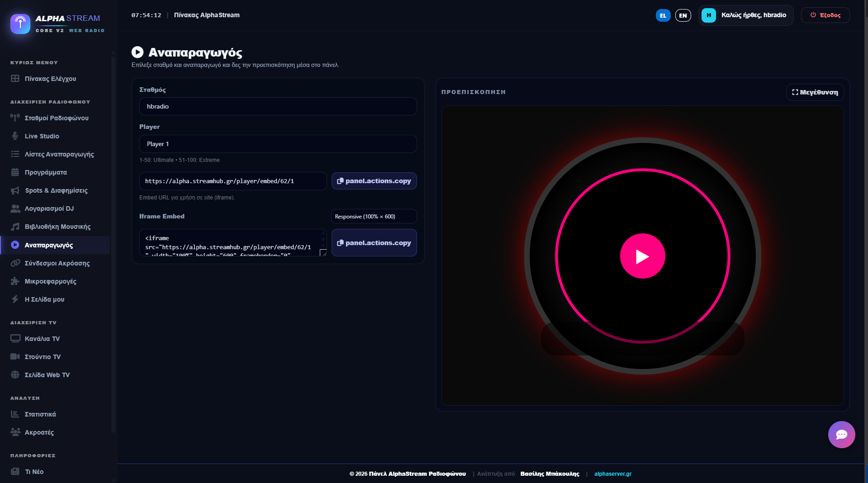Open the Σταθμός dropdown showing hbradio
Image resolution: width=868 pixels, height=483 pixels.
coord(278,106)
